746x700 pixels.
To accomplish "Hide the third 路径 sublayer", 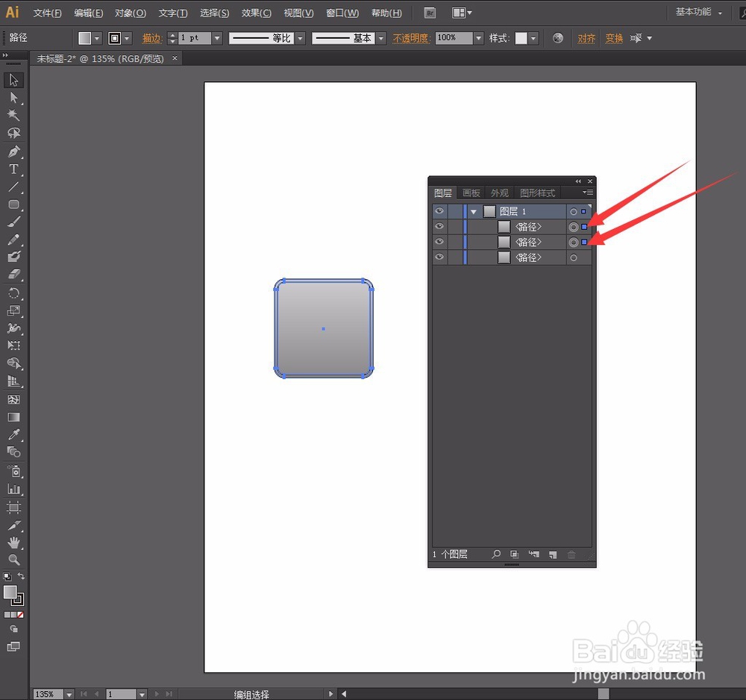I will click(x=439, y=257).
